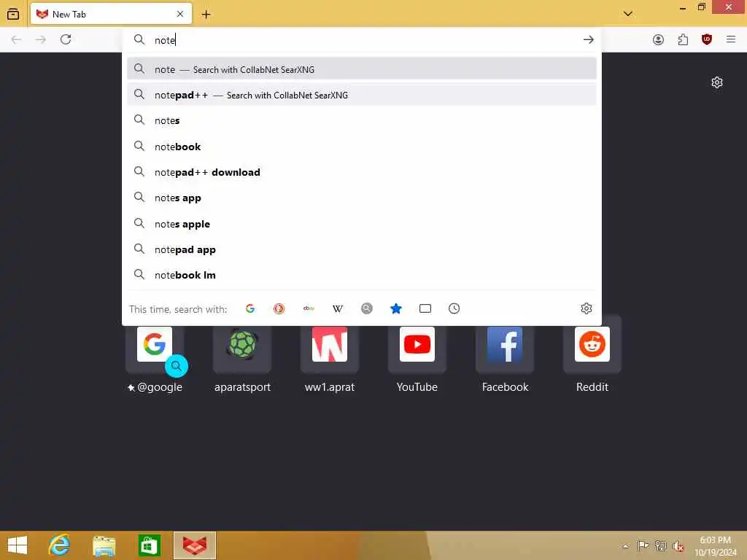Click the browser taskbar button
The image size is (747, 560).
coord(195,545)
